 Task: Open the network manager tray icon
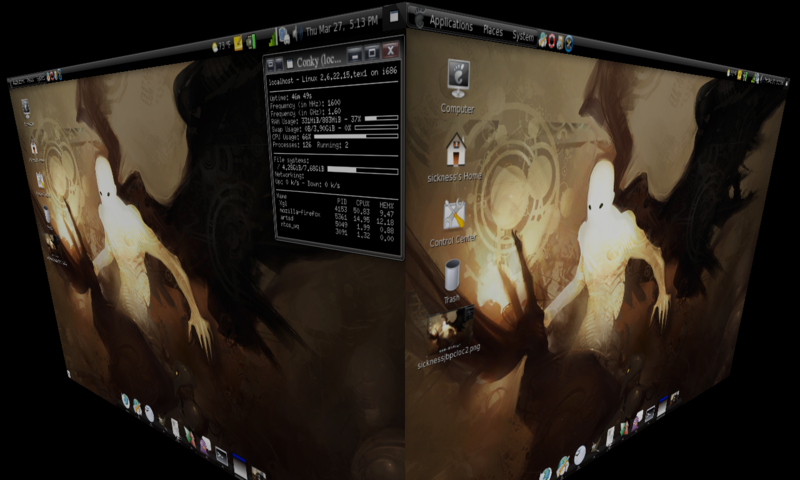tap(284, 35)
